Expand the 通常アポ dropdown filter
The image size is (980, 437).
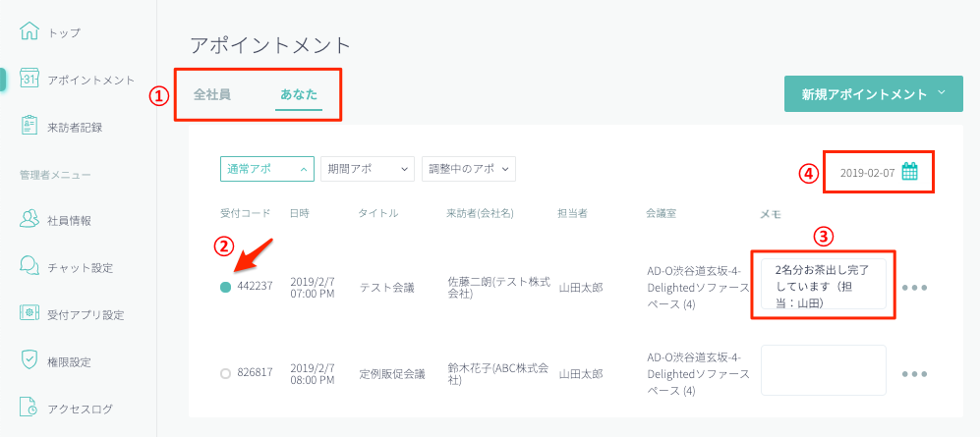coord(266,169)
